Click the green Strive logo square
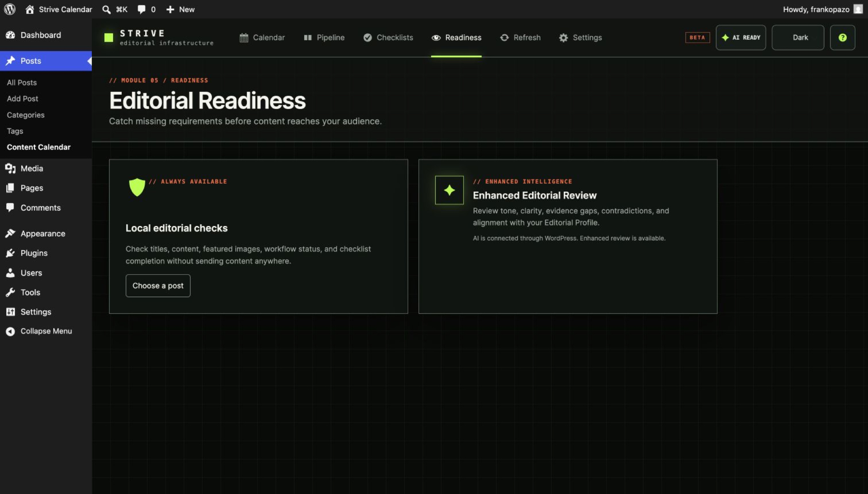Viewport: 868px width, 494px height. pyautogui.click(x=108, y=38)
